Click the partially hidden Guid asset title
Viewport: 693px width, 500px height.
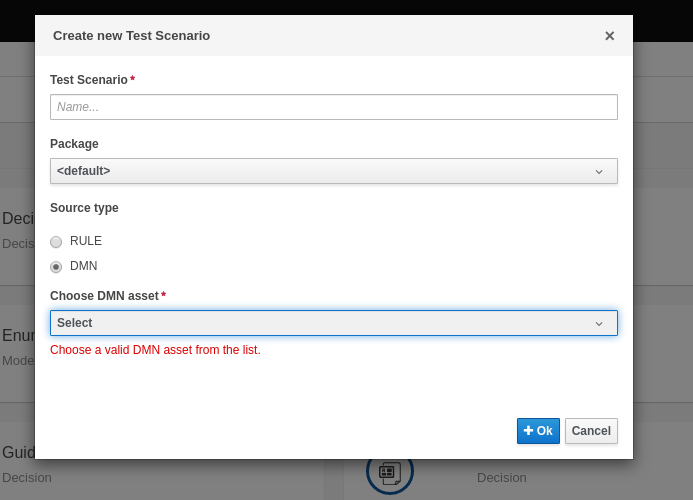[19, 452]
